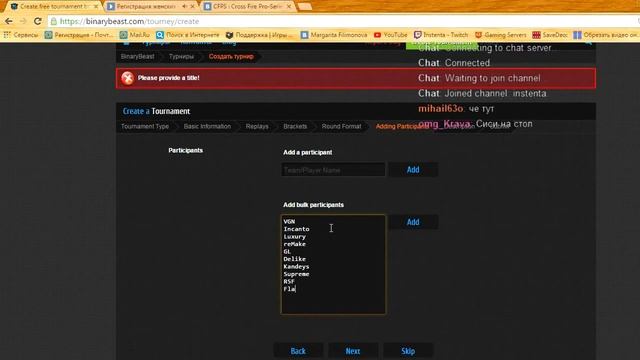The image size is (640, 360).
Task: Click Add next to the single participant field
Action: 413,170
